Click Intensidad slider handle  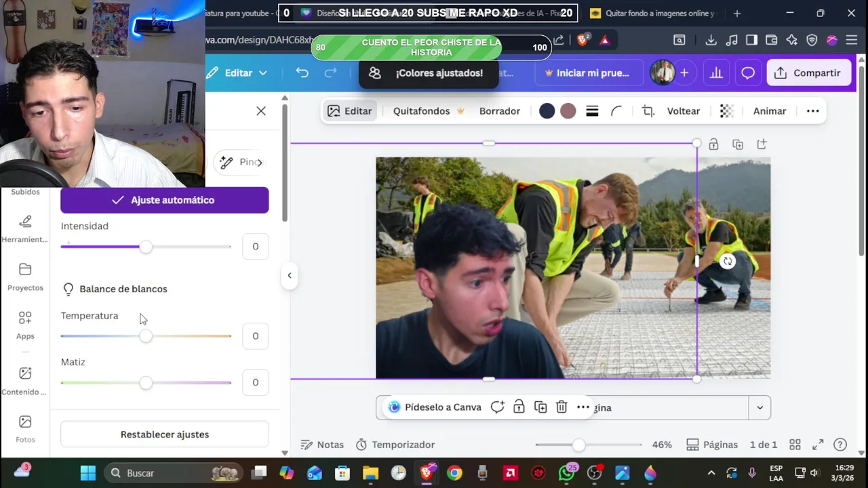146,247
